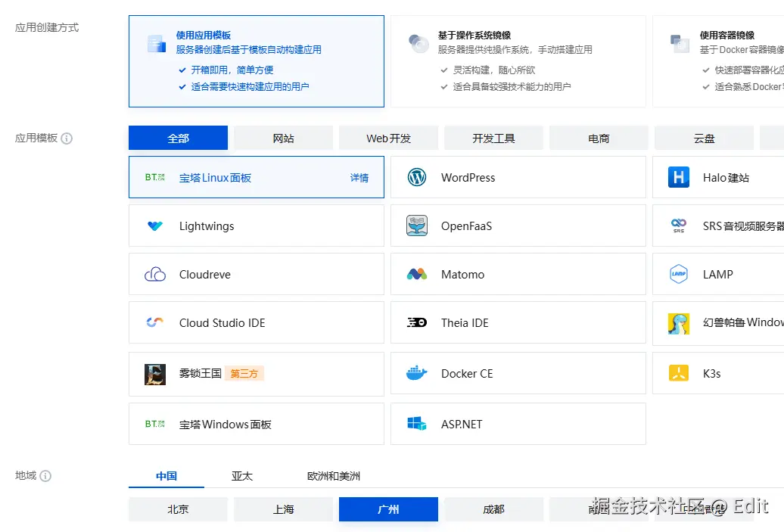Screen dimensions: 784x532
Task: Switch to the 云盘 template category
Action: (704, 138)
